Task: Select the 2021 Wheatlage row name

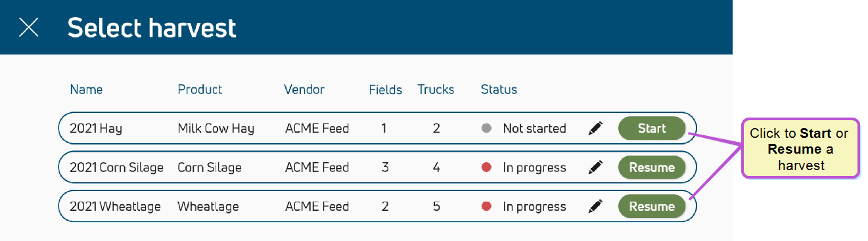Action: coord(115,206)
